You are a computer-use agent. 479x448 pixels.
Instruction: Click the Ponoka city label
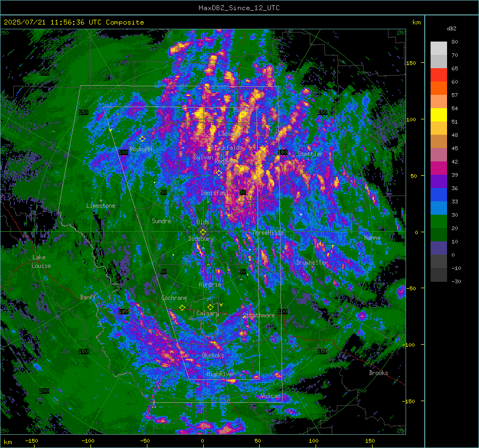[243, 110]
